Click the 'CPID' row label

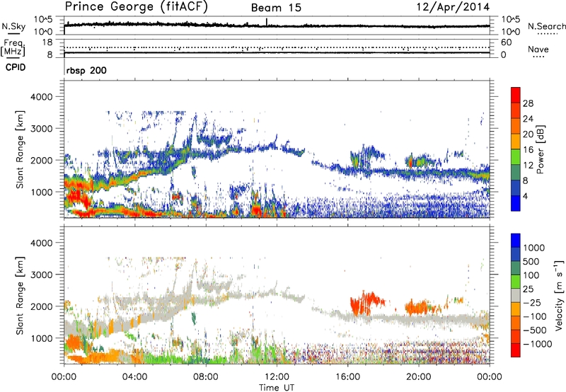coord(16,67)
